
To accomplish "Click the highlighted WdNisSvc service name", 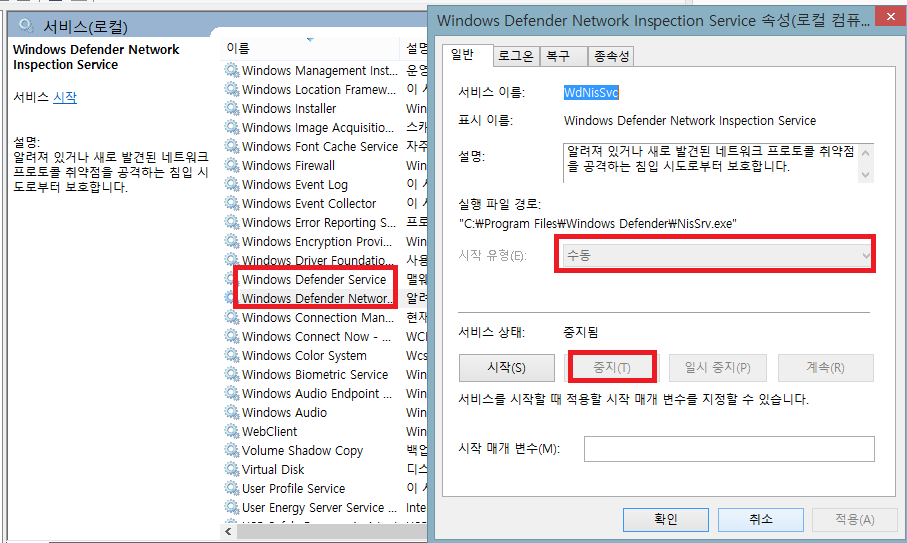I will [591, 93].
